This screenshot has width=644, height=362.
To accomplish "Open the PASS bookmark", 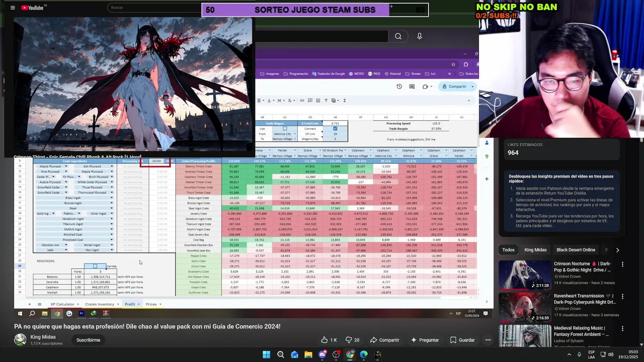I will tap(374, 74).
